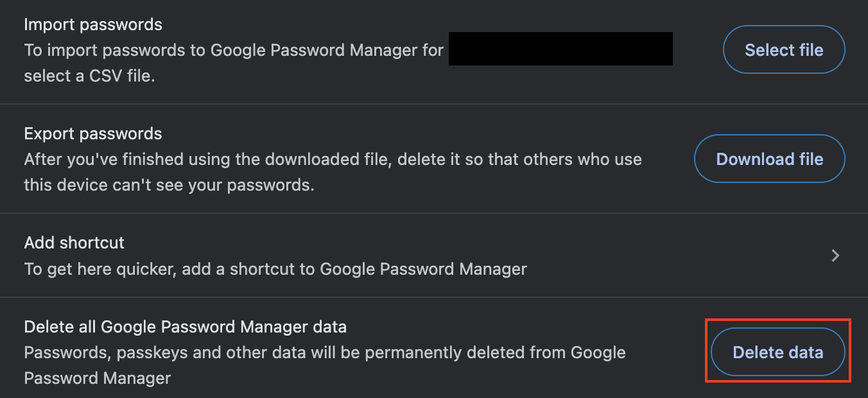Click the "this device can't see your passwords." line
The width and height of the screenshot is (868, 398).
click(169, 185)
